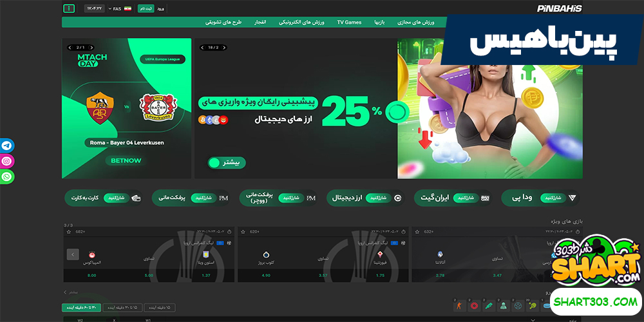This screenshot has width=644, height=322.
Task: Click شارژ کنید for ودا پی
Action: tap(553, 198)
